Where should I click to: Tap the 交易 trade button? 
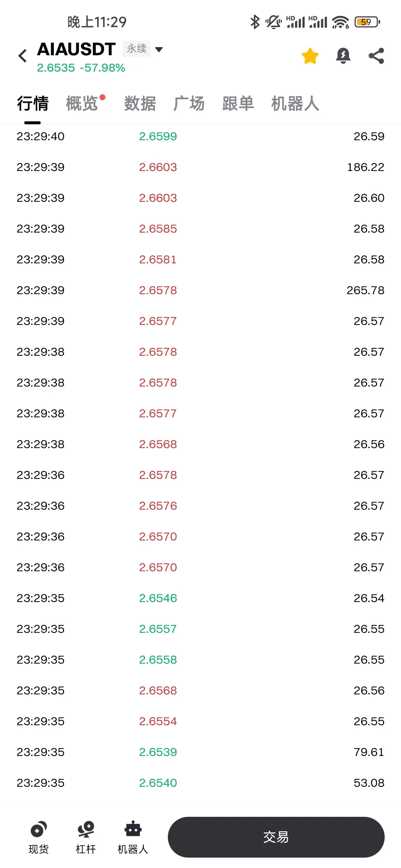tap(276, 837)
